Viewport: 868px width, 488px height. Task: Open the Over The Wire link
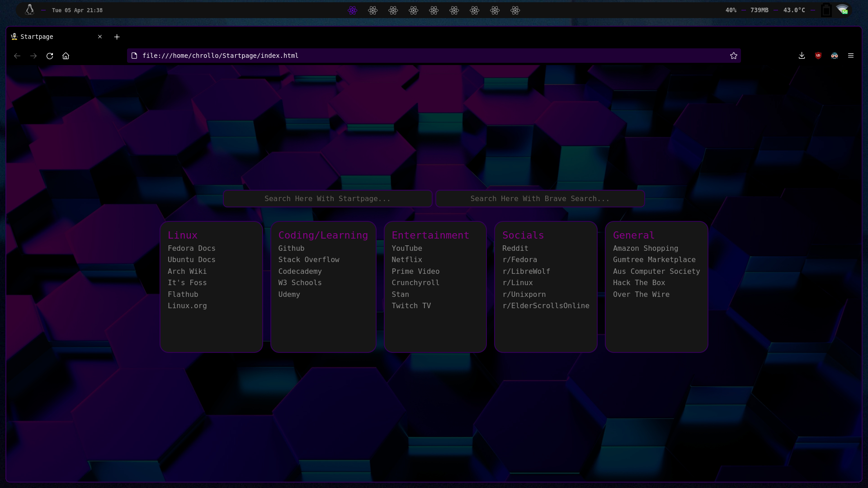[x=641, y=295]
